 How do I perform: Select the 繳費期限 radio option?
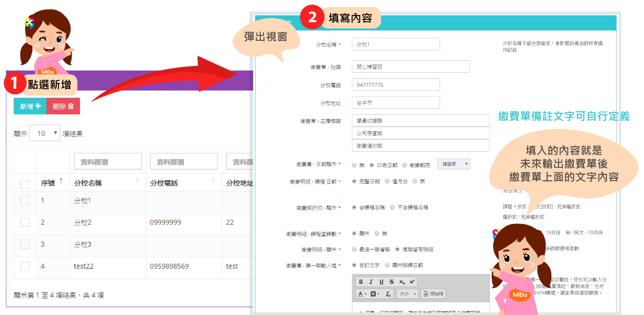404,165
